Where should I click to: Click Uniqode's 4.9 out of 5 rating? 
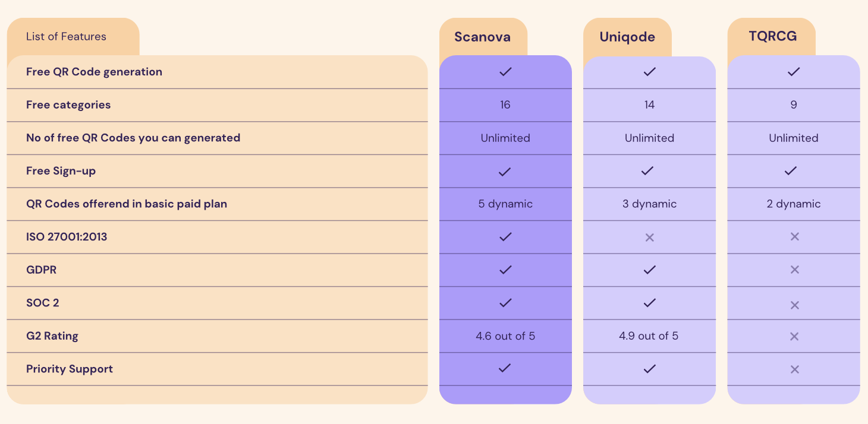tap(649, 336)
